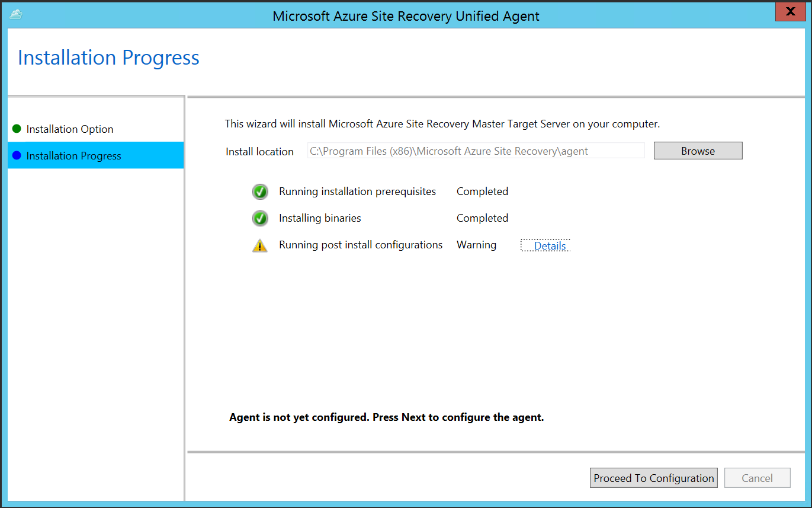Click the "Running post install configurations" label
The width and height of the screenshot is (812, 508).
361,245
